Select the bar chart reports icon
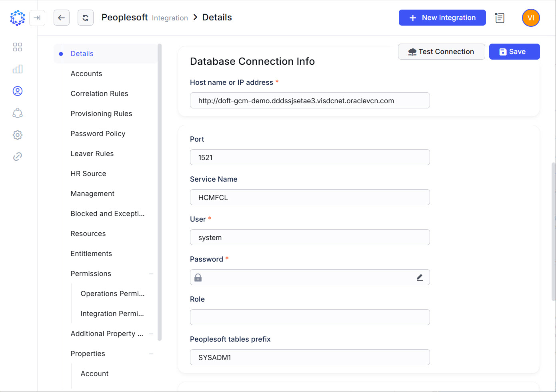The width and height of the screenshot is (556, 392). [x=17, y=69]
